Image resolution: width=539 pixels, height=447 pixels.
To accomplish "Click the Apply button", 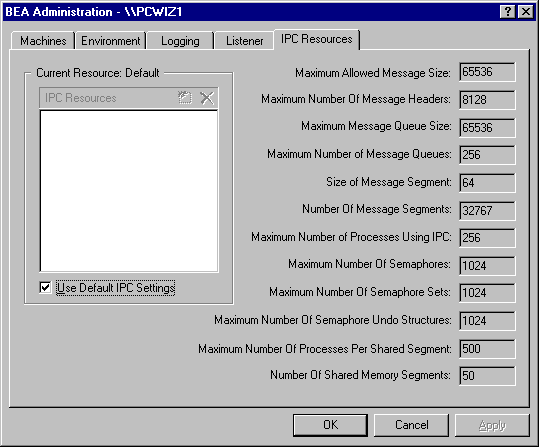I will [492, 425].
